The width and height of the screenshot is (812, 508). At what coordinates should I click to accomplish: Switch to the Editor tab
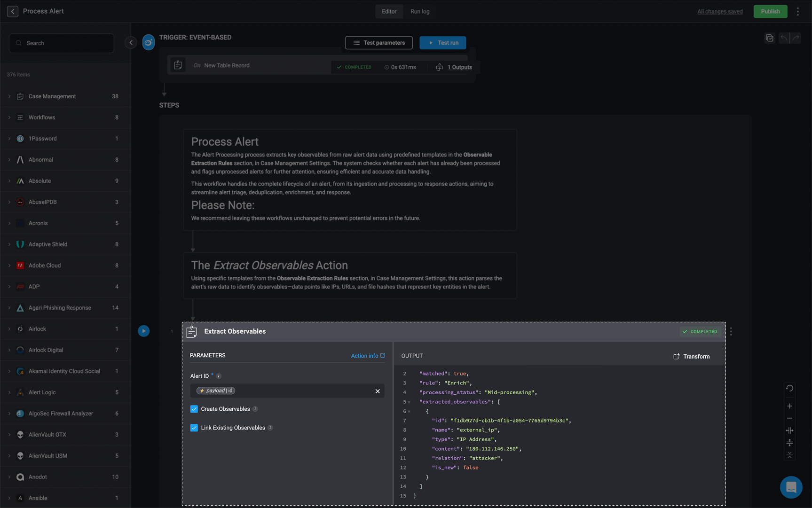[389, 11]
